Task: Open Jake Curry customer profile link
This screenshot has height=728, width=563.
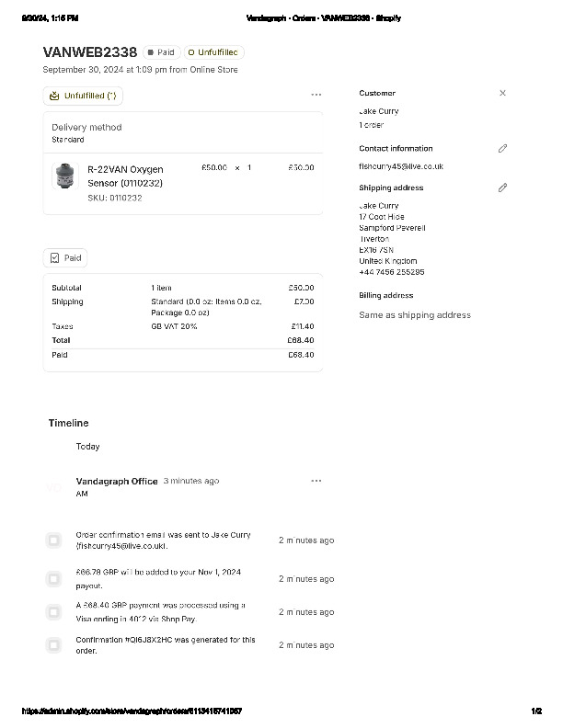Action: pyautogui.click(x=379, y=111)
